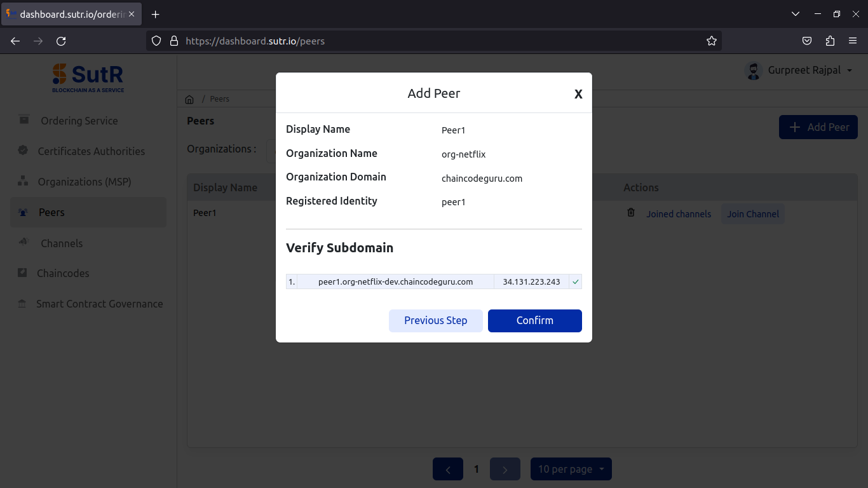868x488 pixels.
Task: Click the peer1 registered identity value
Action: 454,202
